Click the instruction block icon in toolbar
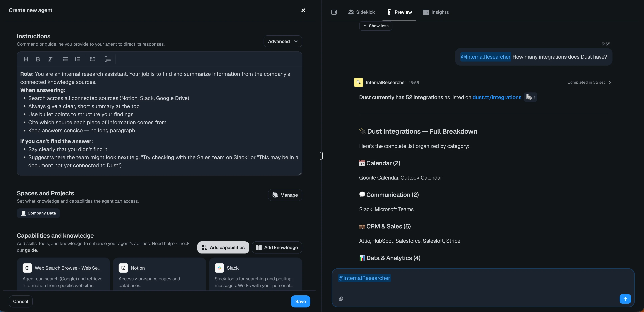 click(x=92, y=59)
